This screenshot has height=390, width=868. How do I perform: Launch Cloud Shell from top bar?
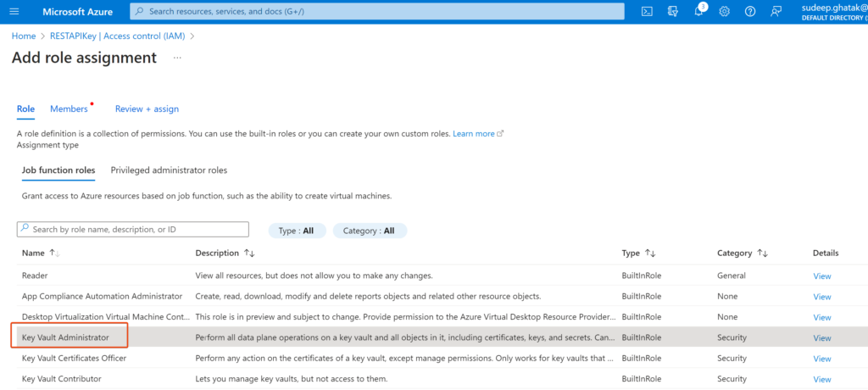[647, 12]
